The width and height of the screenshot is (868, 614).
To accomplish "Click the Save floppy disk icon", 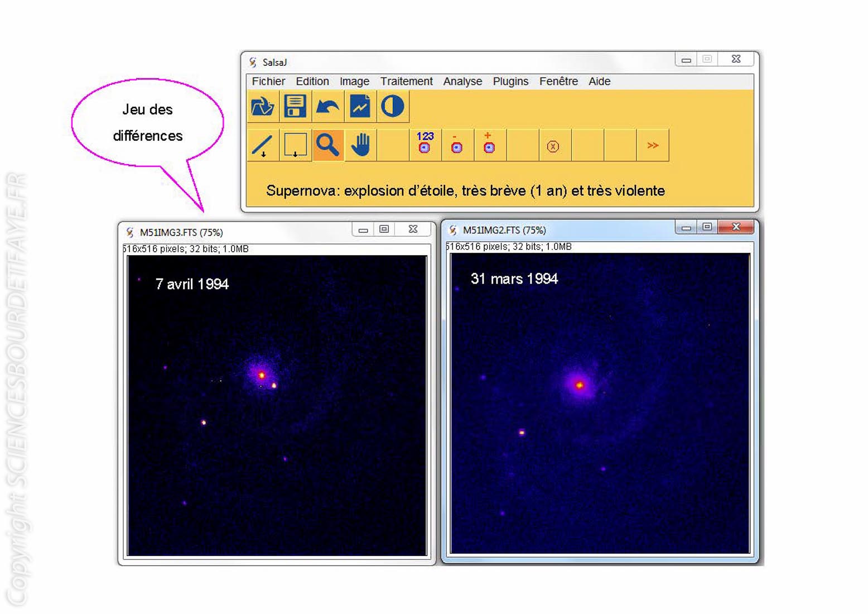I will (x=295, y=106).
